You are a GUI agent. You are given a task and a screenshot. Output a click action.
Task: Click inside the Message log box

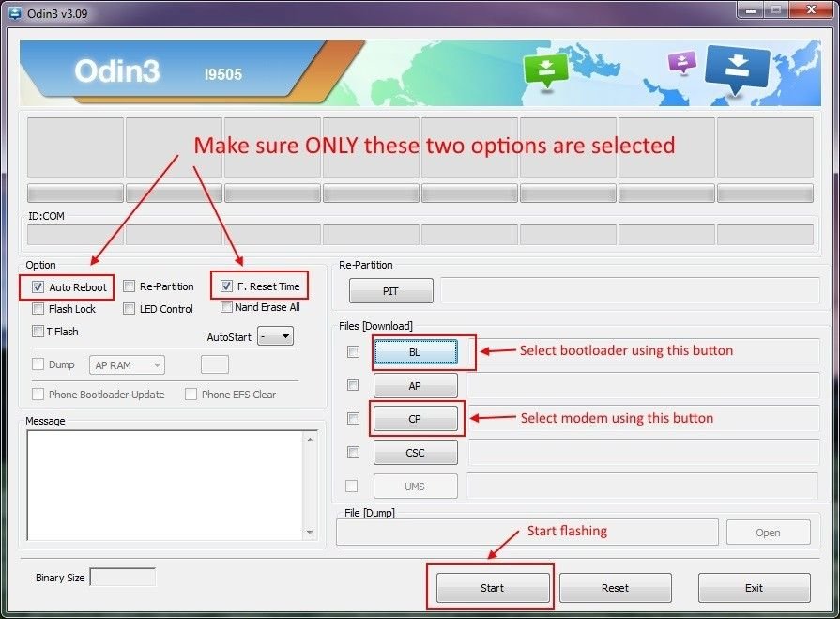coord(165,486)
